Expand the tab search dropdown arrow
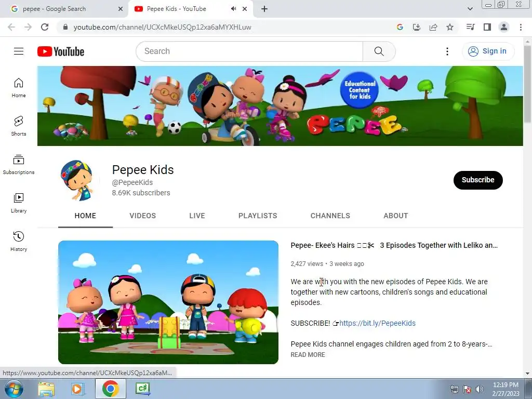 coord(470,9)
